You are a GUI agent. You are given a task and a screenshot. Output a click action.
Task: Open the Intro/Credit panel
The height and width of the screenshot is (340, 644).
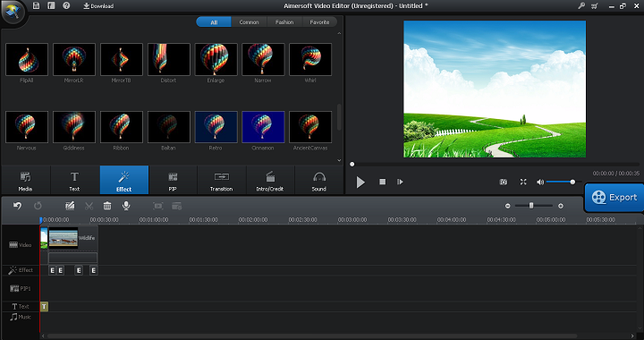pyautogui.click(x=270, y=180)
